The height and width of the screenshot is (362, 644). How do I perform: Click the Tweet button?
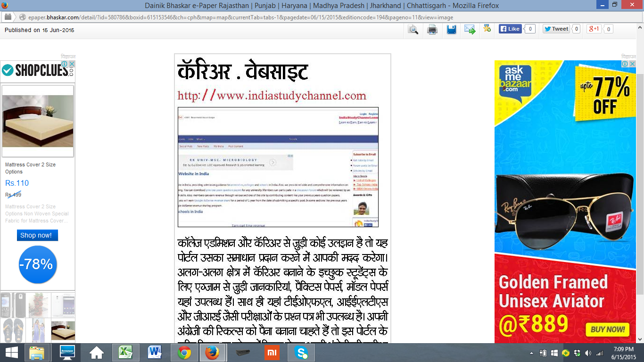coord(556,29)
